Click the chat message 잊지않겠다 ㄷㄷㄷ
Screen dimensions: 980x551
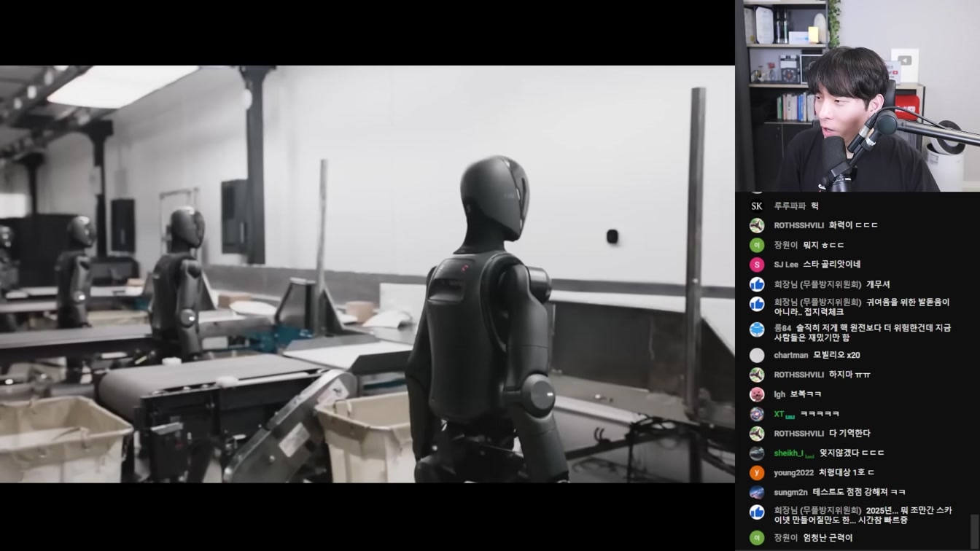852,453
